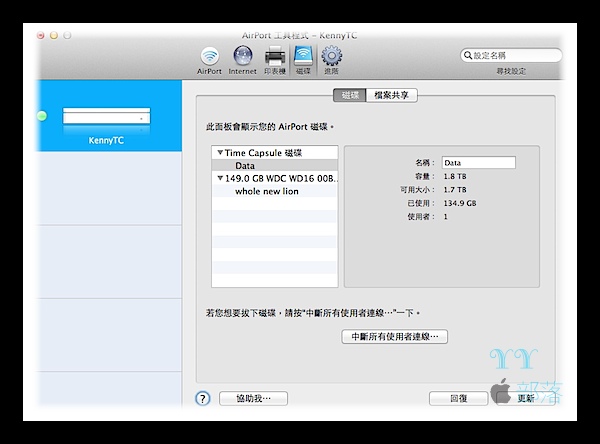Click the green status indicator for KennyTC
The width and height of the screenshot is (600, 444).
(x=42, y=116)
